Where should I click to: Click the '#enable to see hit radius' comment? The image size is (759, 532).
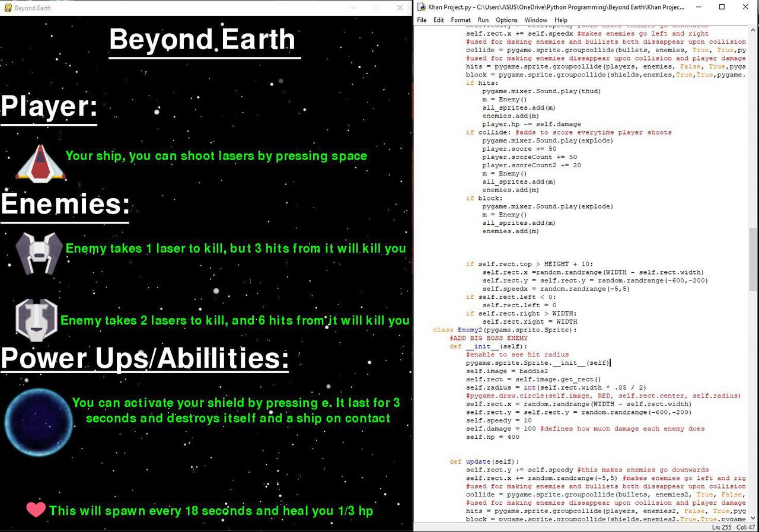(517, 355)
